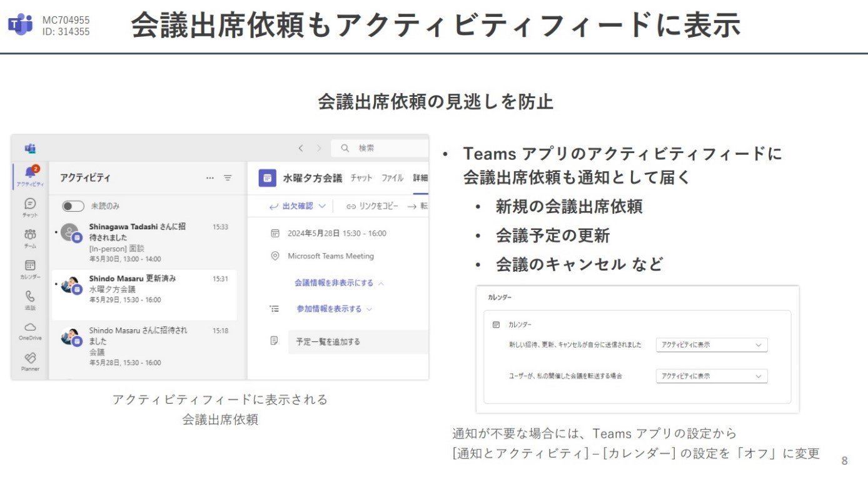The image size is (868, 483).
Task: Switch to the チャット tab of the meeting
Action: click(361, 178)
